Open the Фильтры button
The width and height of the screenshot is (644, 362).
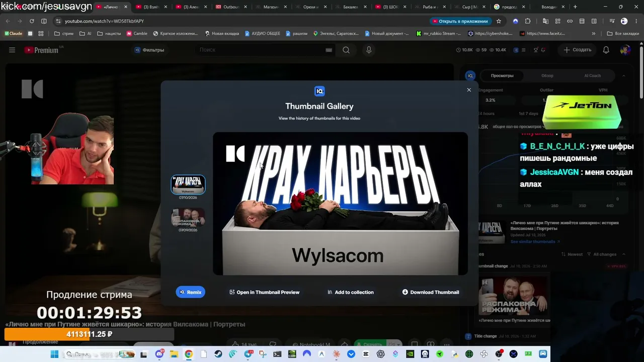point(149,50)
